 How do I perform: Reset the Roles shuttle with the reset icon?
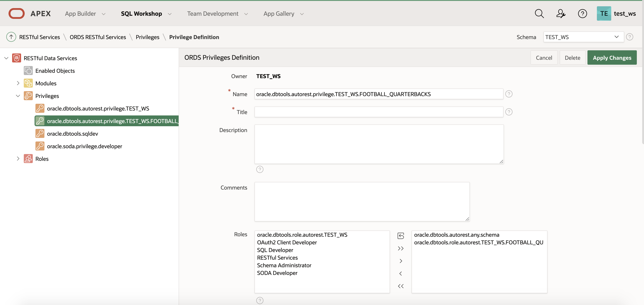click(x=401, y=236)
